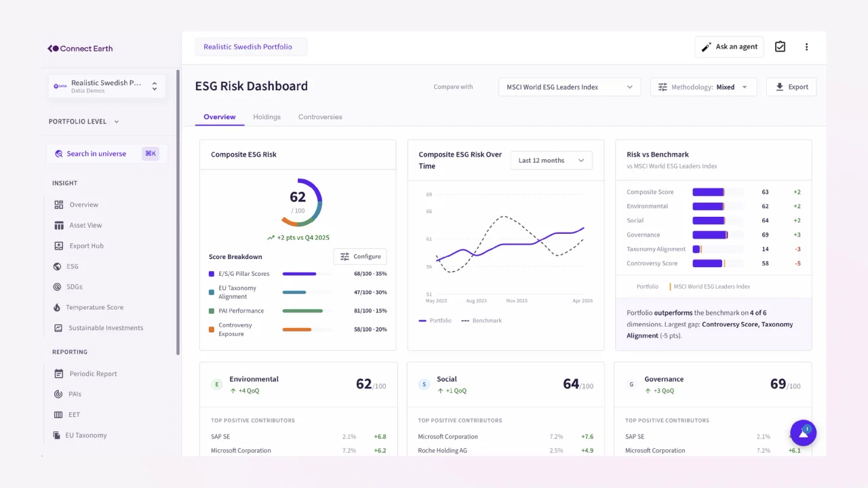Click SAP SE under Environmental card
This screenshot has height=488, width=868.
coord(221,436)
